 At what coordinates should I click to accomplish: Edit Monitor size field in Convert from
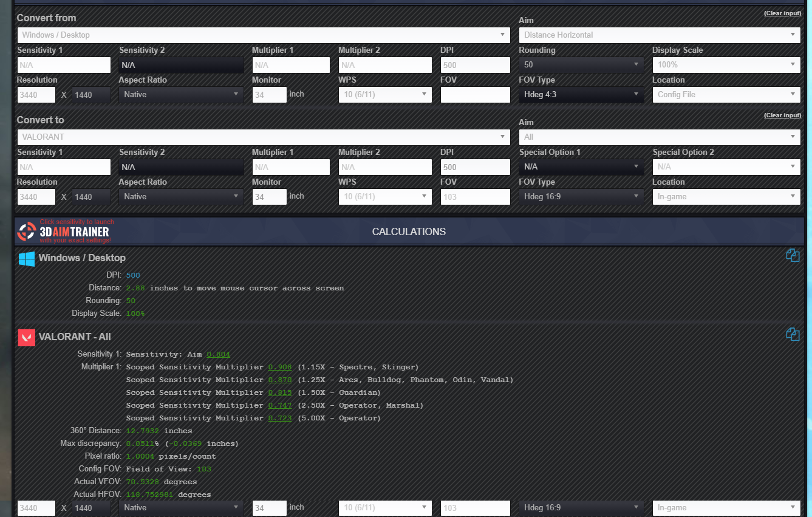[269, 95]
